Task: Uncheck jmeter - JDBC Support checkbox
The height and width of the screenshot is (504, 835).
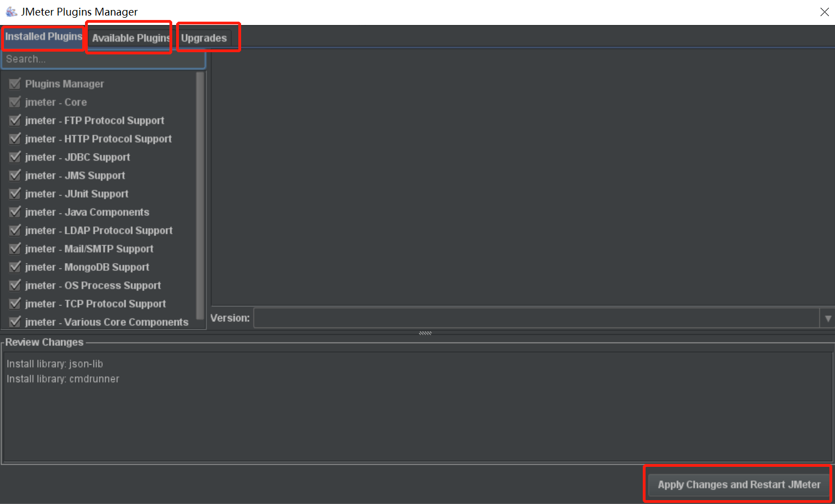Action: [15, 157]
